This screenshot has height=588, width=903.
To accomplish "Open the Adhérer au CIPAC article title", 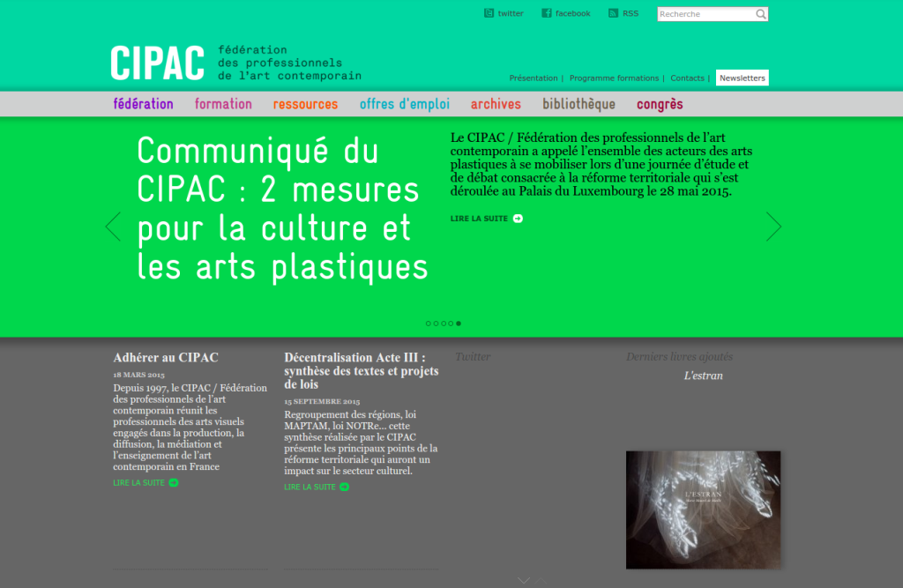I will [166, 358].
